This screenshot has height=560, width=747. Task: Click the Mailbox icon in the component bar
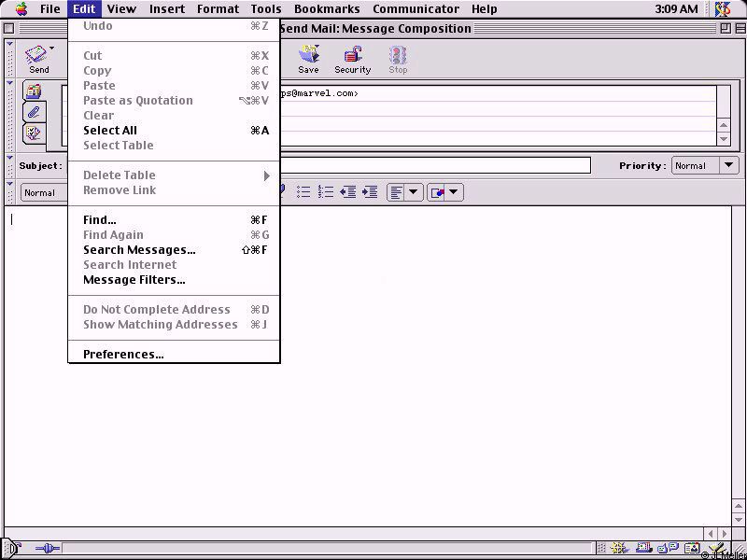tap(643, 548)
